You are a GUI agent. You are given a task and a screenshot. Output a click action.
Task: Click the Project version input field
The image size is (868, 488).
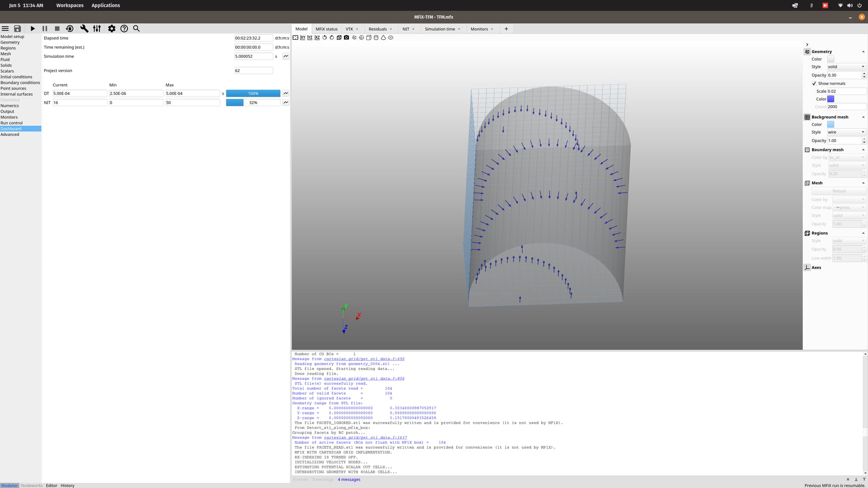(x=253, y=70)
